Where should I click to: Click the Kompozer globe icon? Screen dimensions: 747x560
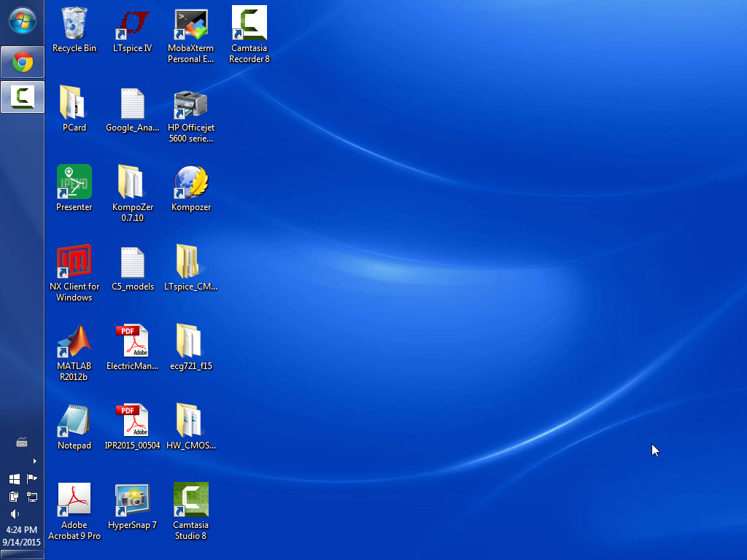(x=191, y=183)
